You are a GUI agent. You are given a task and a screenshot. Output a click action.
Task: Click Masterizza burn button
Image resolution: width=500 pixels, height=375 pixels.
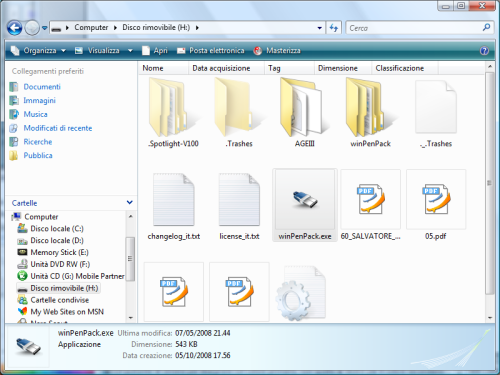(277, 51)
